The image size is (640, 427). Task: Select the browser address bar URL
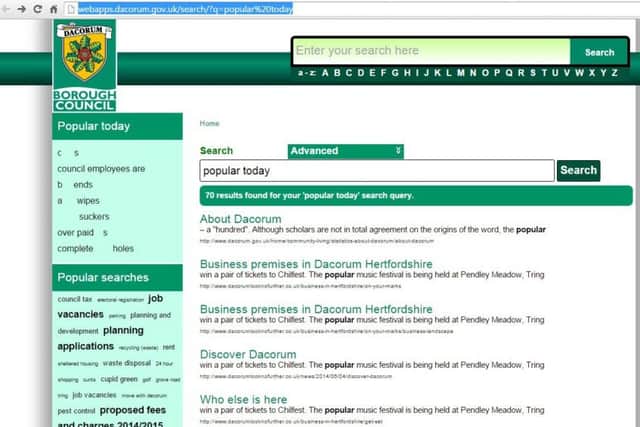[185, 9]
